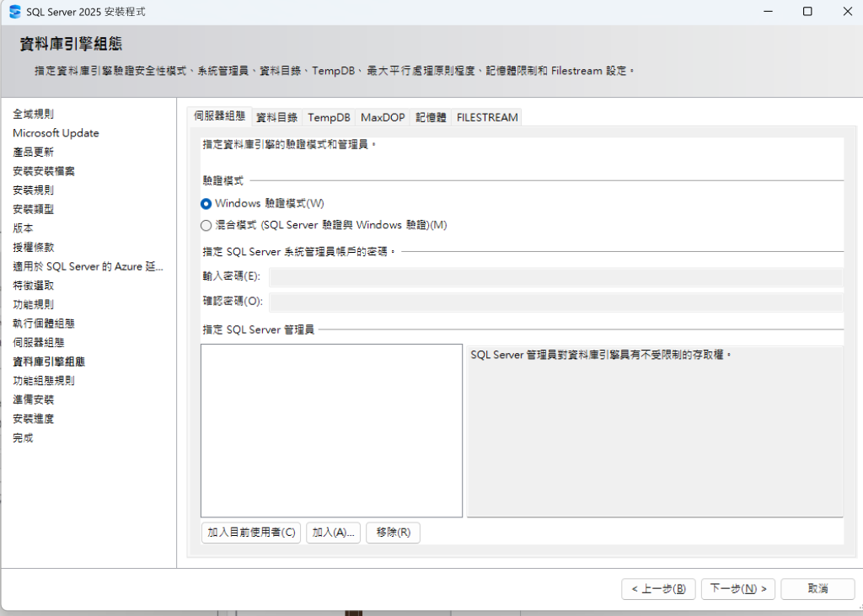The width and height of the screenshot is (863, 616).
Task: Switch to the 記憶體 tab
Action: pyautogui.click(x=431, y=117)
